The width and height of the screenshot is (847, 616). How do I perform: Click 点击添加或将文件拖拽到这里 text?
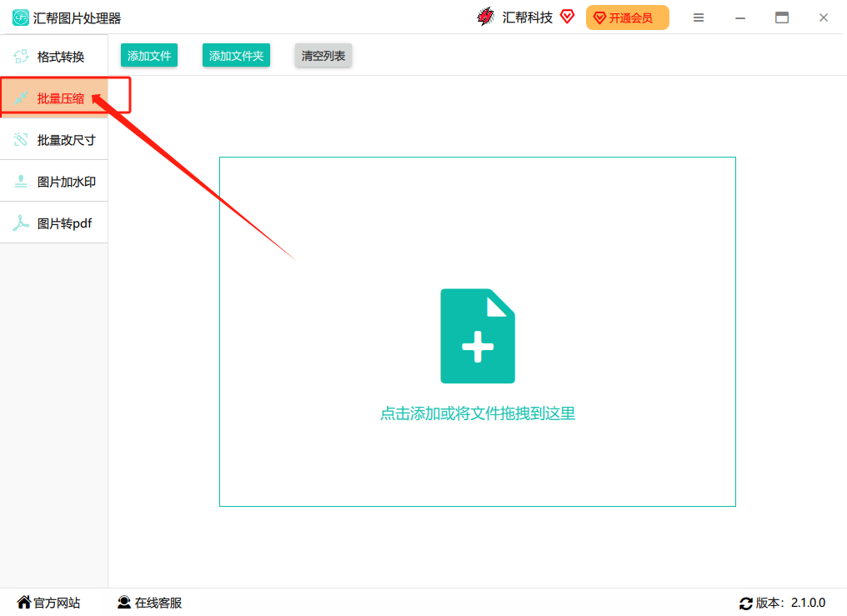click(x=478, y=413)
